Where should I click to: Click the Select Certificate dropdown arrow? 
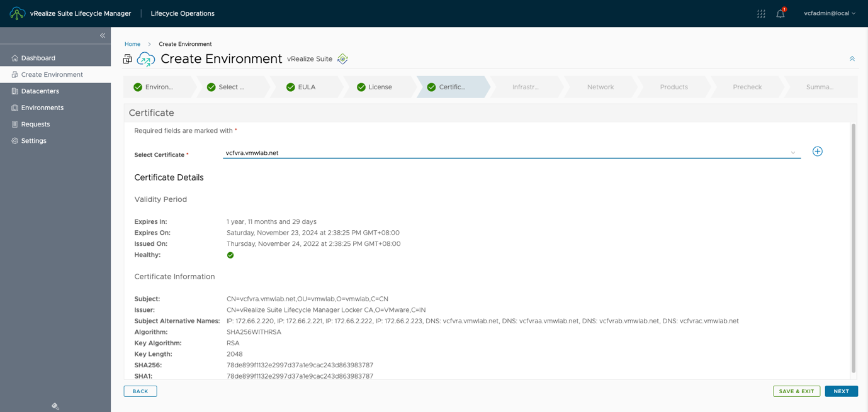click(793, 153)
